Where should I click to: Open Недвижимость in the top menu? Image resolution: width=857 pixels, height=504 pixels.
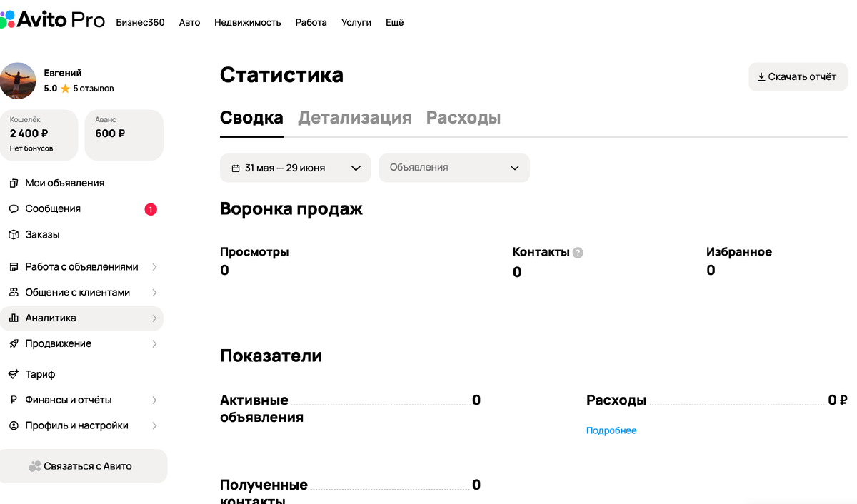247,22
